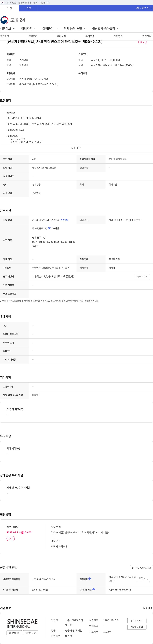Click the D-7 badge beside the job title

[142, 42]
